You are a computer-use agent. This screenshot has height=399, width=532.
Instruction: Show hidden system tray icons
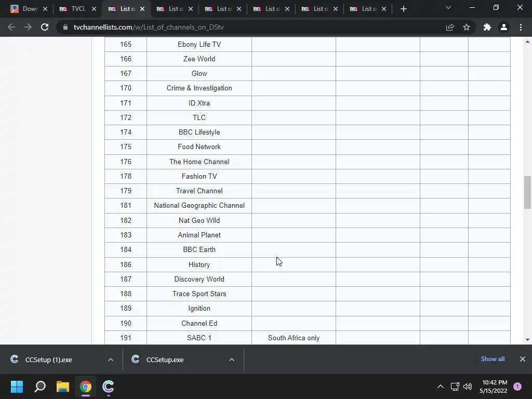441,387
